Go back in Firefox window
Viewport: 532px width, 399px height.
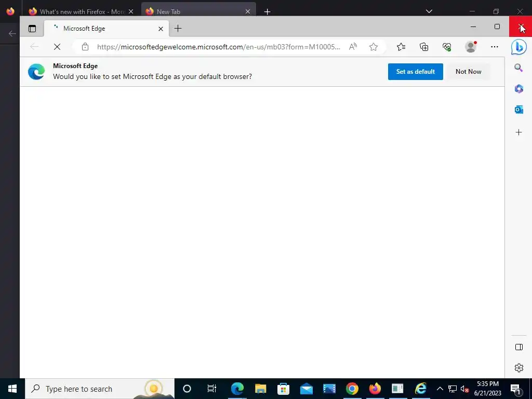[12, 34]
